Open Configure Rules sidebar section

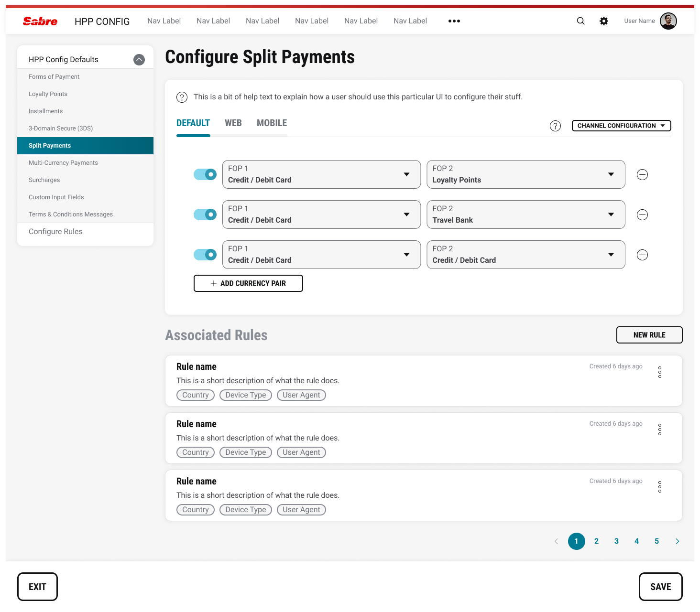click(x=85, y=232)
